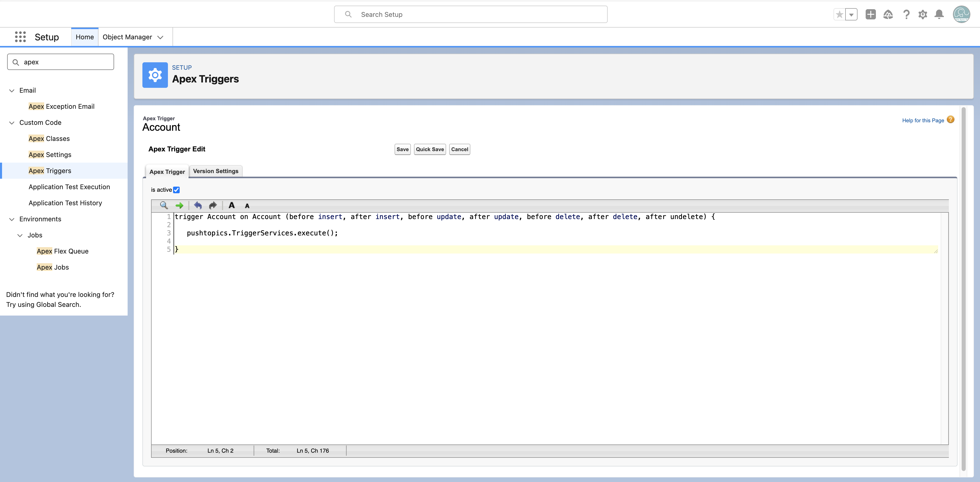This screenshot has height=482, width=980.
Task: Click the search magnifier icon in code editor toolbar
Action: pyautogui.click(x=164, y=206)
